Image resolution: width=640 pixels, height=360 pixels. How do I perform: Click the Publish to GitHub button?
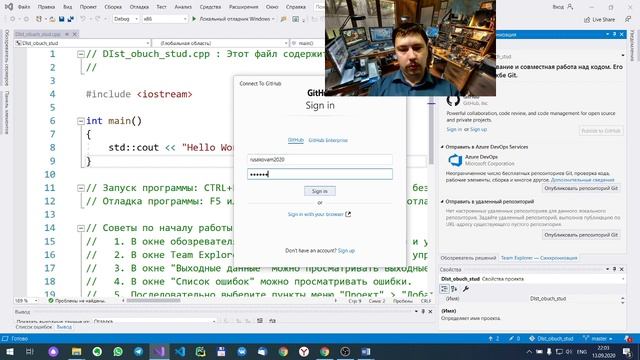click(x=601, y=131)
